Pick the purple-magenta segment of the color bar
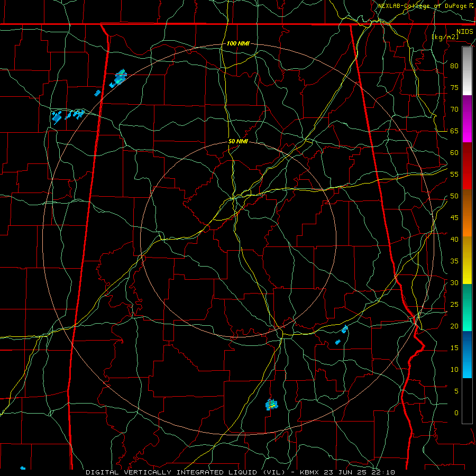 coord(467,118)
